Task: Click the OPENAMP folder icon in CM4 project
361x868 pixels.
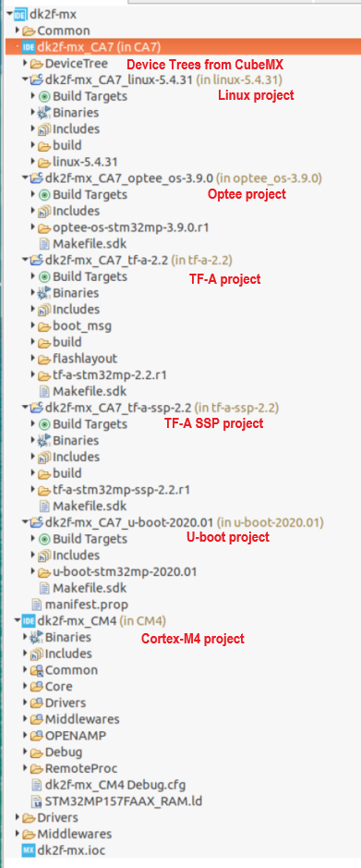Action: 37,736
